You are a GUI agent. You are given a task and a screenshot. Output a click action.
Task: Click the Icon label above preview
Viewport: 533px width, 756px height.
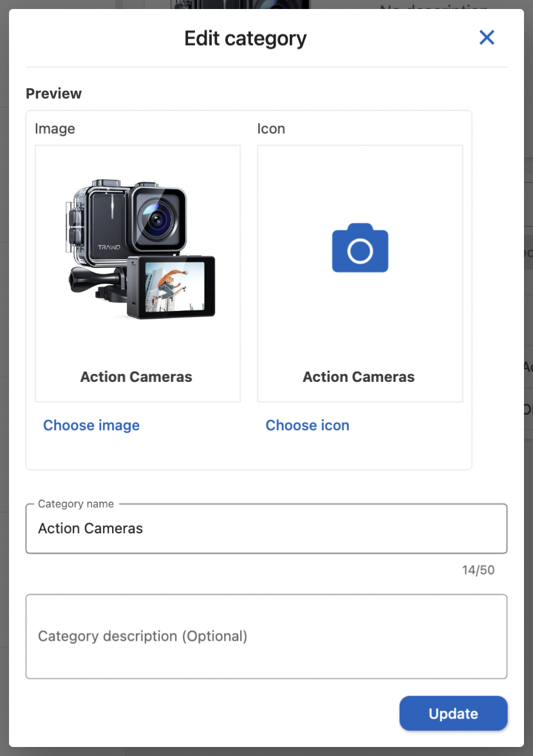click(x=271, y=129)
